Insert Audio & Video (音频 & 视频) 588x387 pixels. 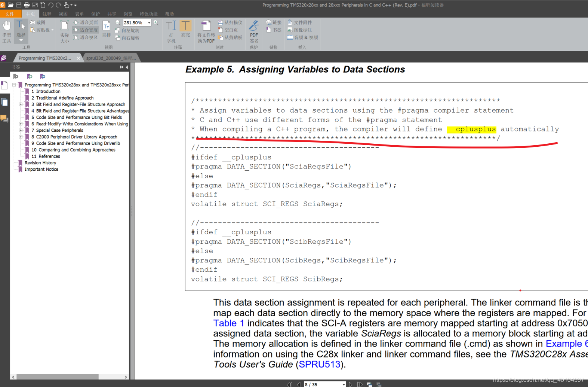[x=302, y=37]
